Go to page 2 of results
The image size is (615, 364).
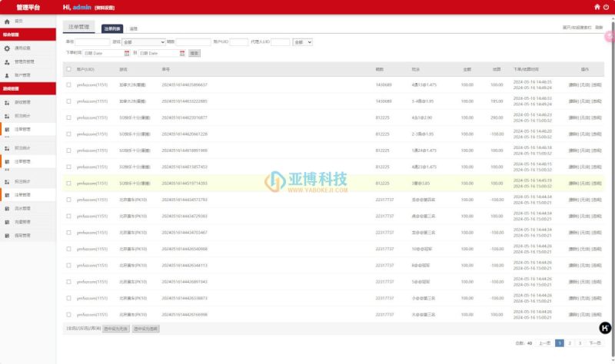[570, 342]
